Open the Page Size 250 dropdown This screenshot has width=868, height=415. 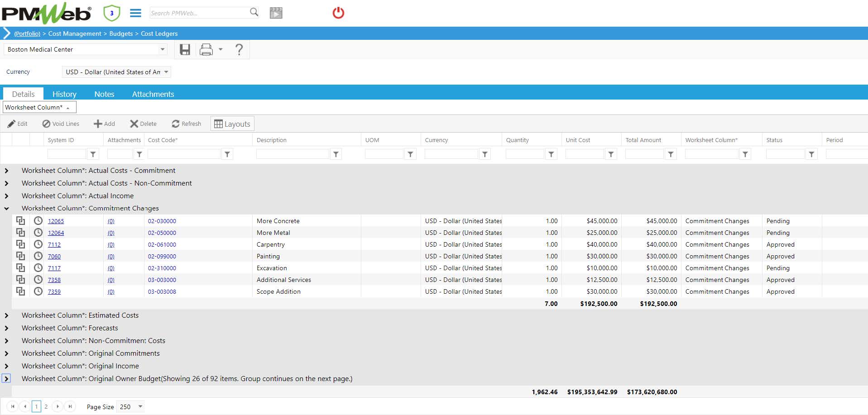click(x=140, y=406)
